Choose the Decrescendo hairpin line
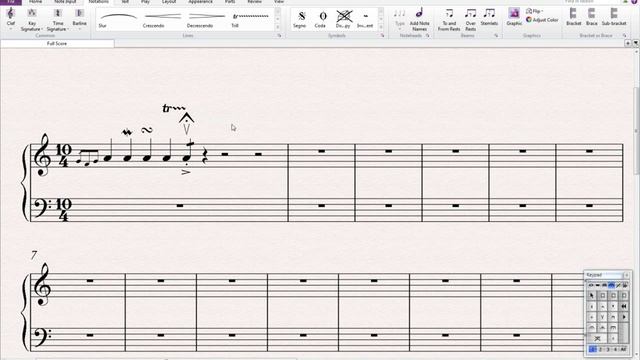 point(207,19)
